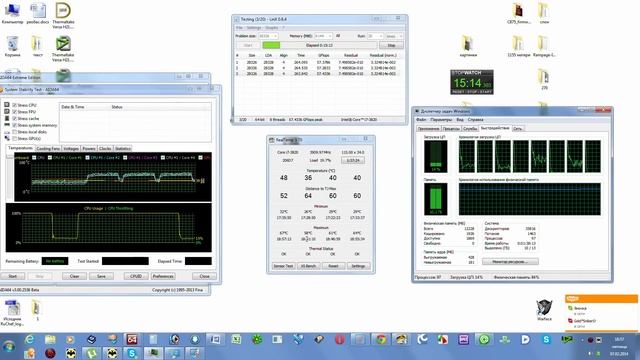This screenshot has width=640, height=360.
Task: Click the volume icon in system tray
Action: pos(590,353)
